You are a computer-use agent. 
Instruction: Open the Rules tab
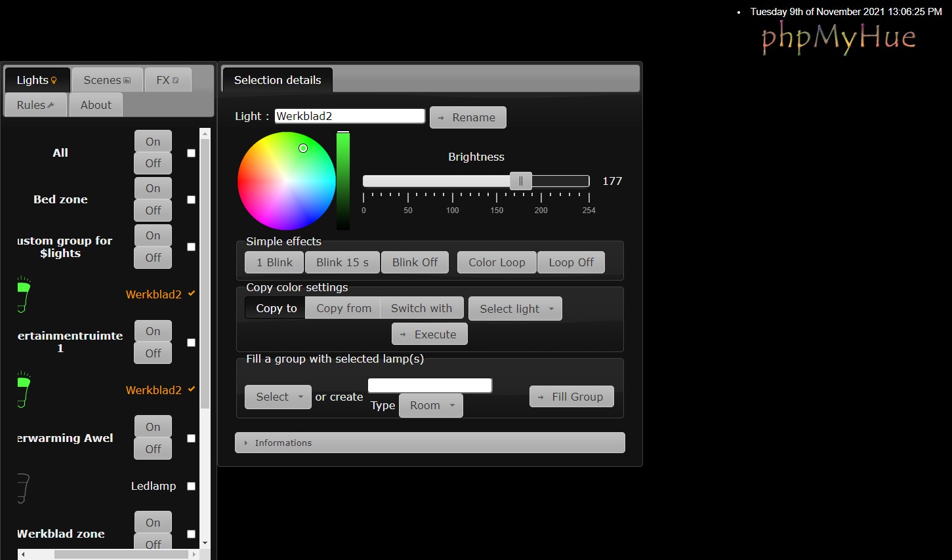coord(35,105)
